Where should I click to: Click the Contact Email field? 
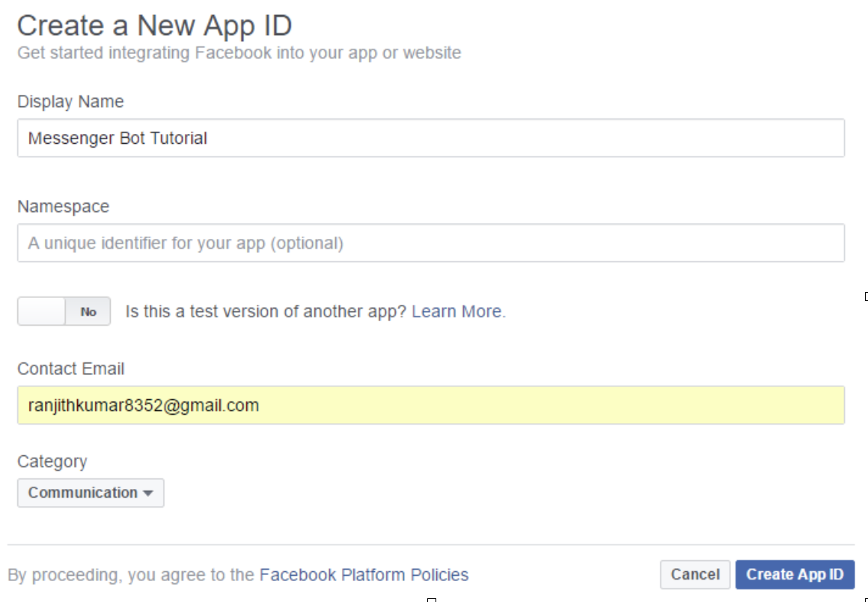click(x=430, y=406)
